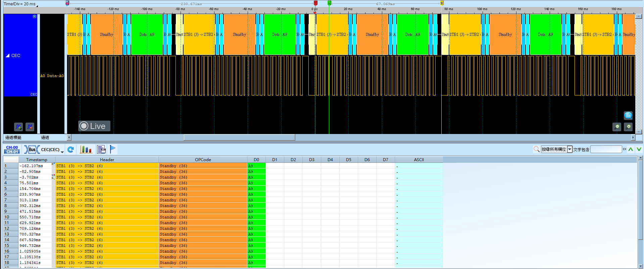This screenshot has height=269, width=644.
Task: Click the Header column header
Action: 107,160
